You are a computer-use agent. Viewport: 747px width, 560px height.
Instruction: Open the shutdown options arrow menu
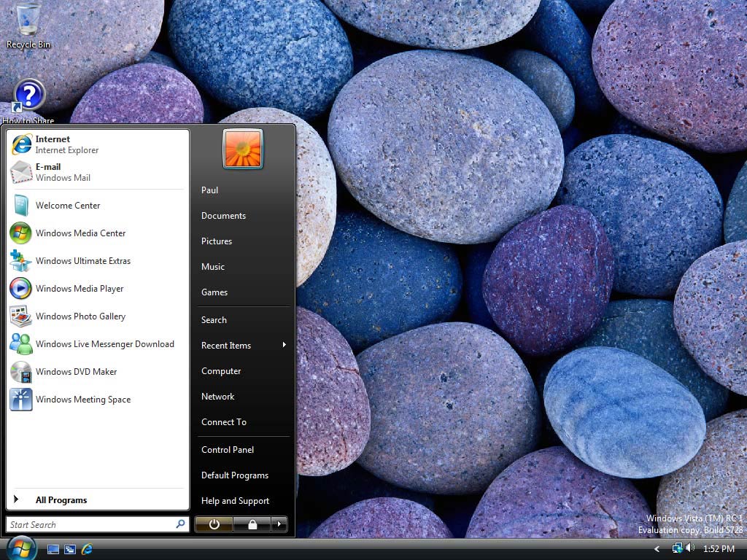point(279,524)
